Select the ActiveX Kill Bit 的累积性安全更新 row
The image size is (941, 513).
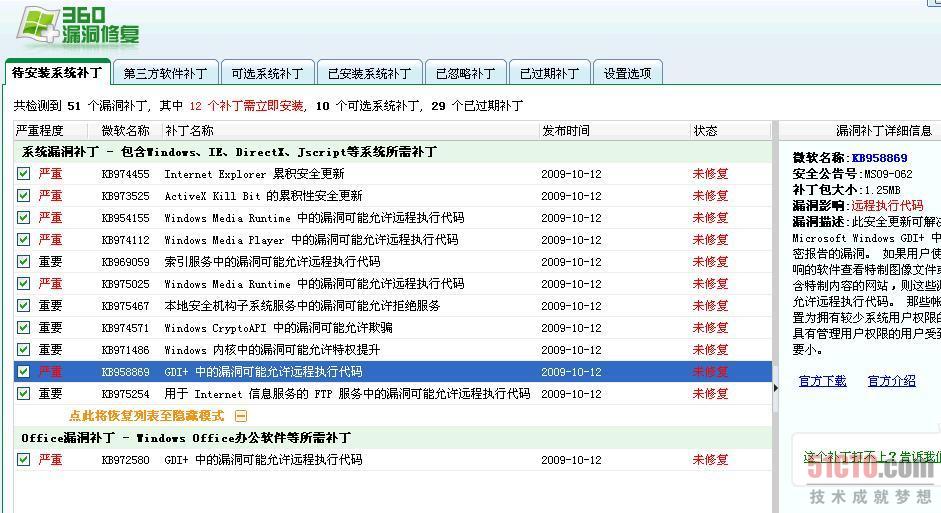393,196
